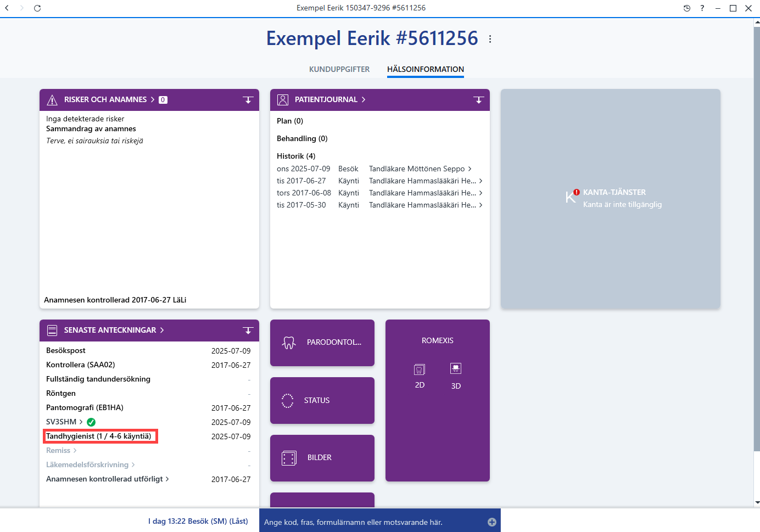The height and width of the screenshot is (532, 760).
Task: Collapse the Patientjournal panel
Action: 478,100
